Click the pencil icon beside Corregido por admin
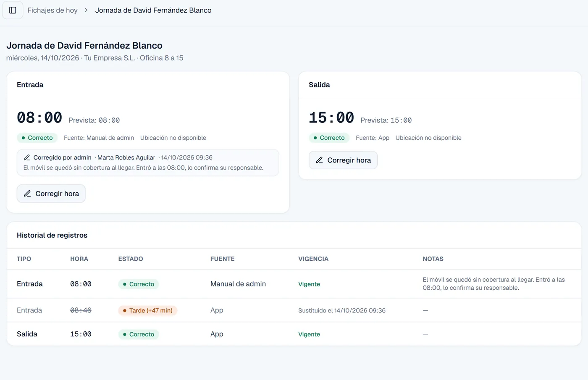588x380 pixels. 27,157
